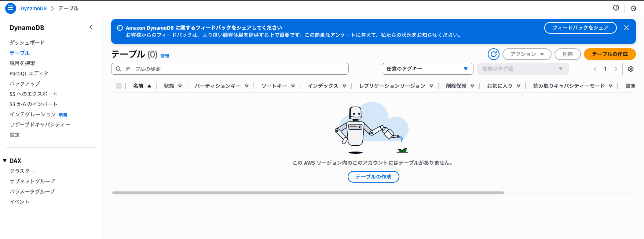Click フィードバックをシェア button
The image size is (644, 239).
click(580, 28)
